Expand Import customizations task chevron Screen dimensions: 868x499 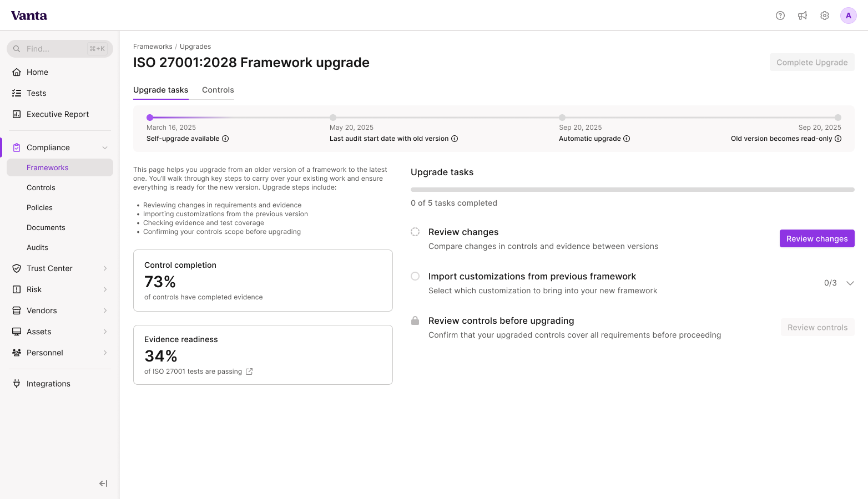coord(850,283)
